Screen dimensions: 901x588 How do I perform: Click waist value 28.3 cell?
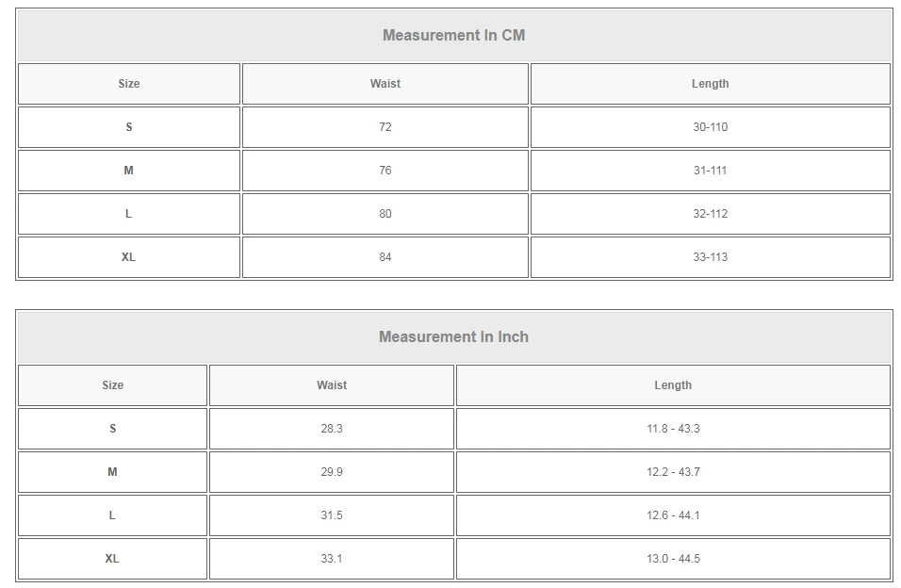coord(332,429)
